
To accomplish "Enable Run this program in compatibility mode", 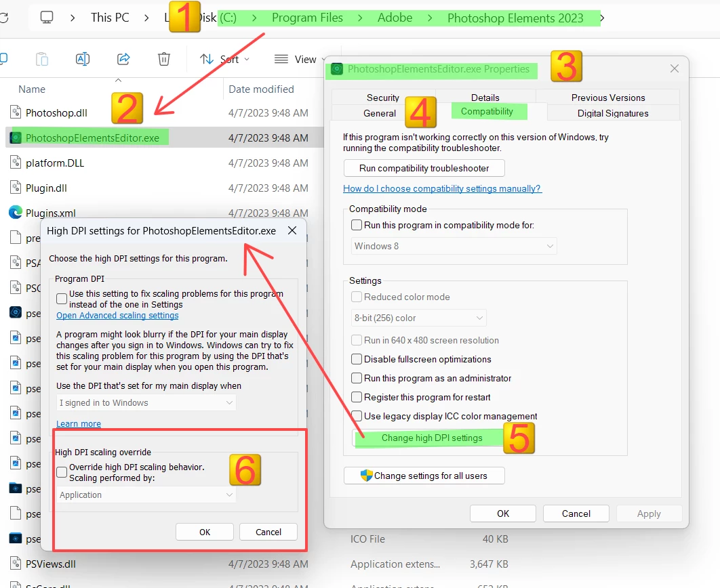I will [x=357, y=225].
